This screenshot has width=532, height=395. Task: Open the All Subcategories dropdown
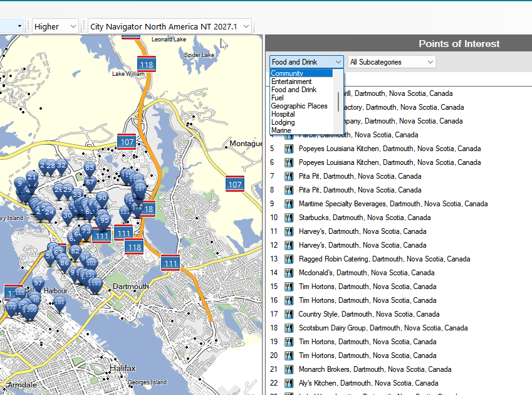tap(392, 62)
